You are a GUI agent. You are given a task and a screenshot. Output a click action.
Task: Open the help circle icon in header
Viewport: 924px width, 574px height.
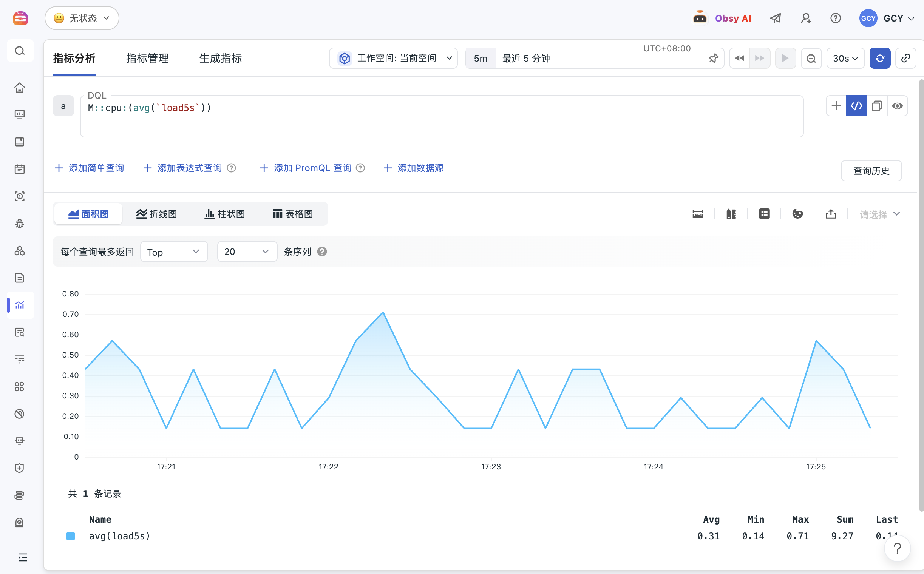[835, 18]
